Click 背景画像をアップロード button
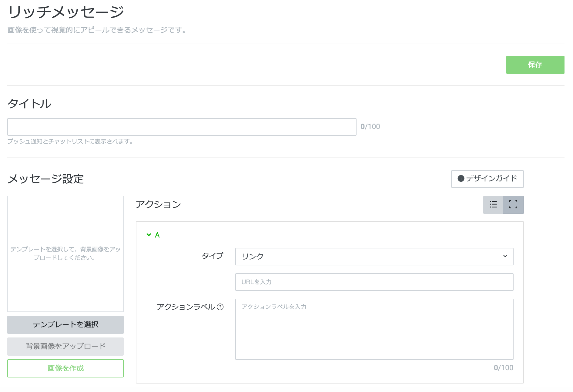The width and height of the screenshot is (573, 392). [x=65, y=346]
